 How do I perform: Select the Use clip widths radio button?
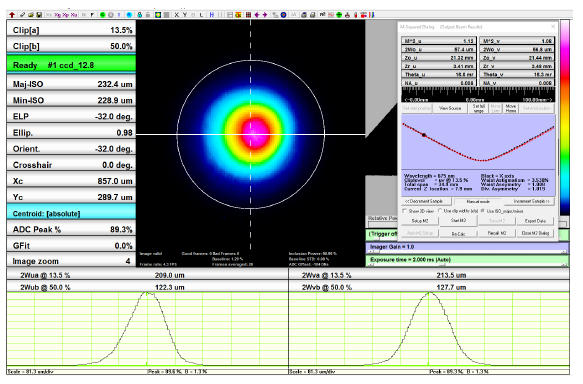[x=440, y=211]
